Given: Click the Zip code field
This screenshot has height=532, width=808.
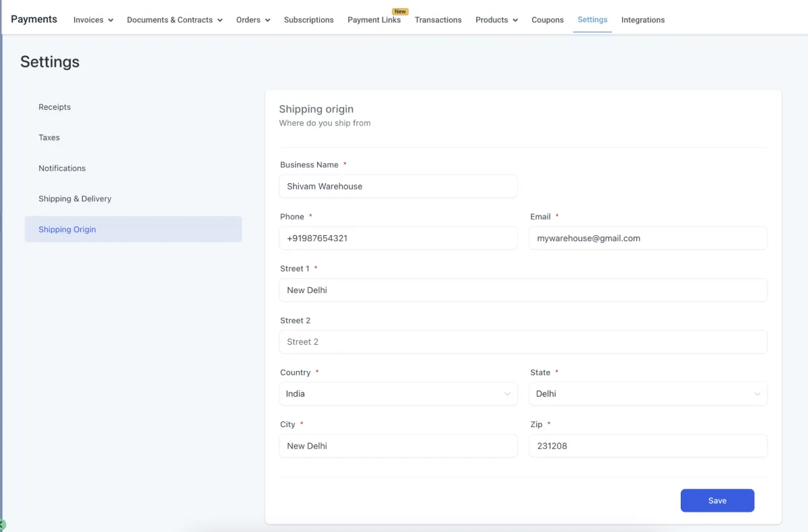Looking at the screenshot, I should coord(648,446).
